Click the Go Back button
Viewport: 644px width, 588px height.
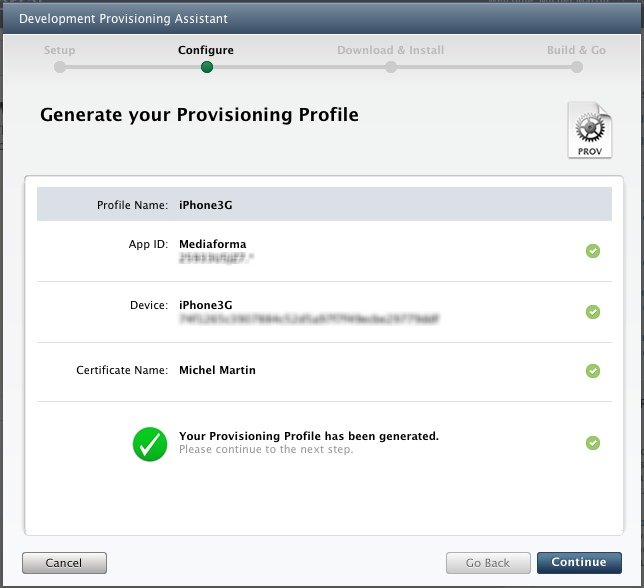click(x=487, y=562)
